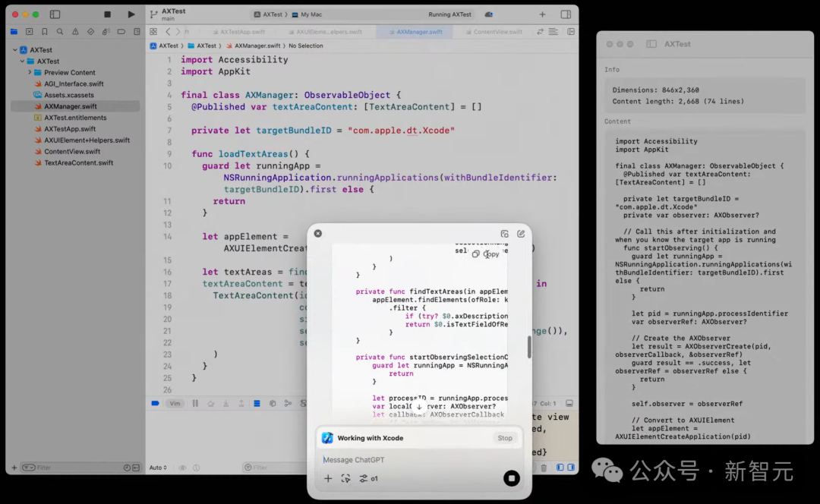Open the AXTest main branch menu
This screenshot has height=504, width=820.
(169, 14)
